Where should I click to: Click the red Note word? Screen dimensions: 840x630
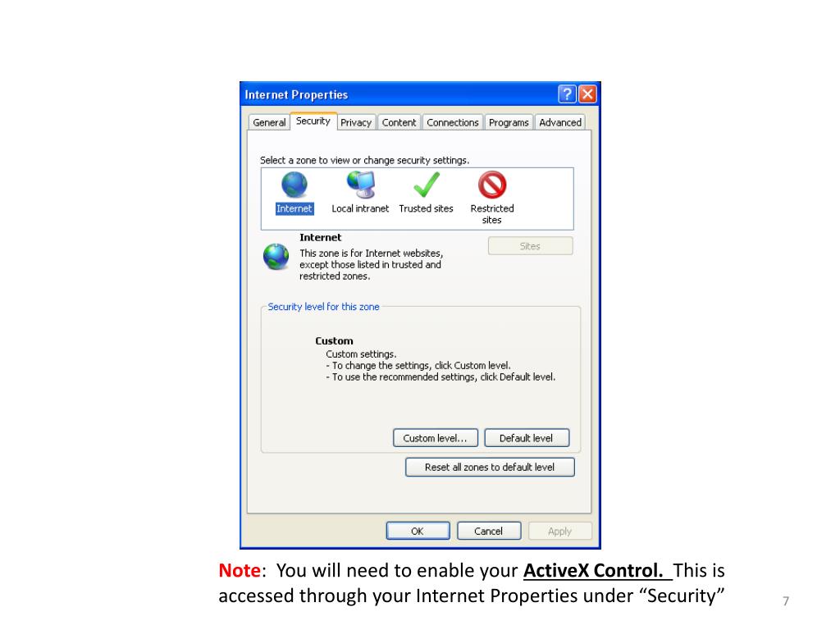coord(240,571)
